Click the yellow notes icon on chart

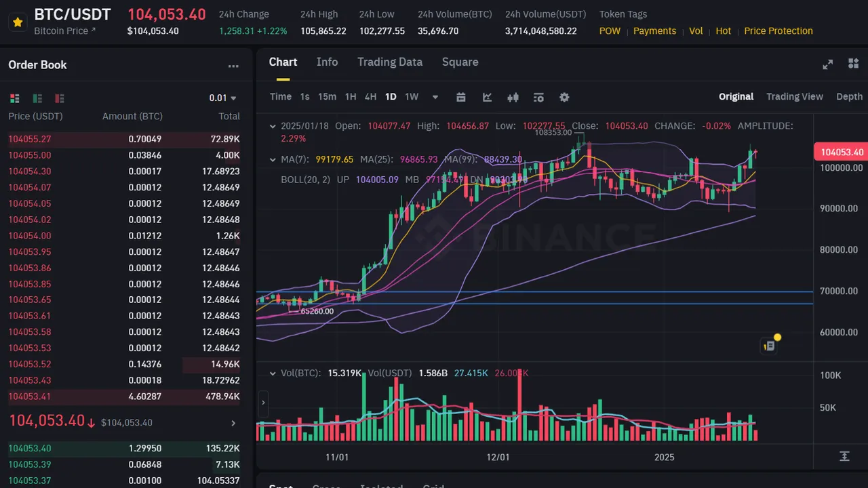click(x=770, y=344)
